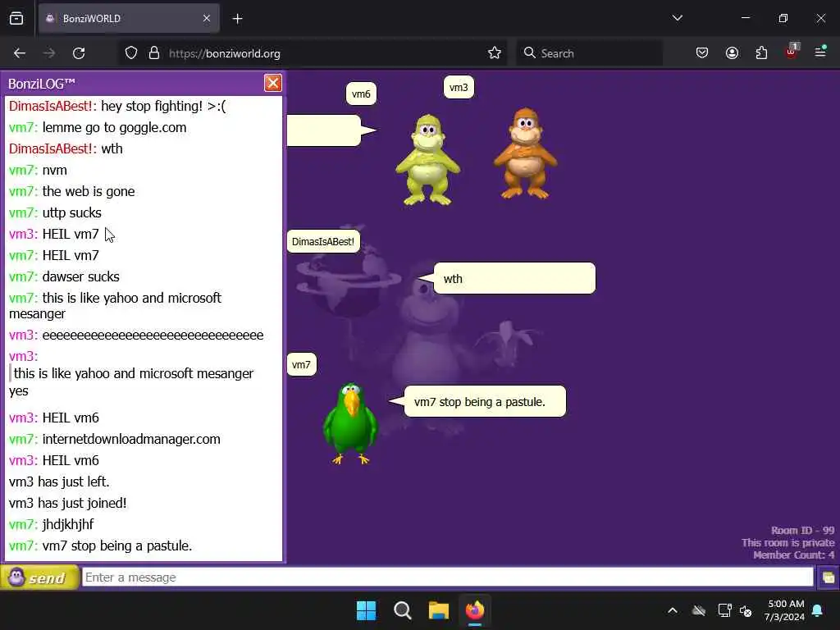
Task: Open the Firefox application menu
Action: 820,52
